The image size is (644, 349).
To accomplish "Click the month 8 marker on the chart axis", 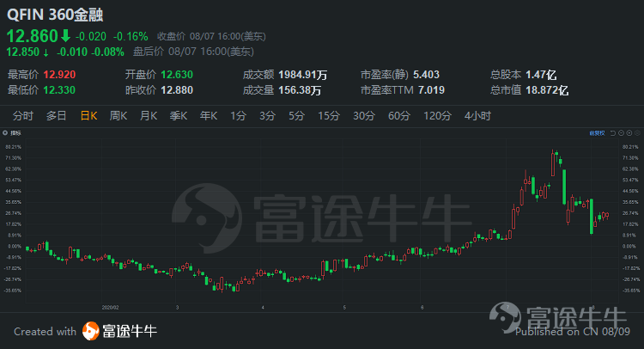I will [593, 308].
